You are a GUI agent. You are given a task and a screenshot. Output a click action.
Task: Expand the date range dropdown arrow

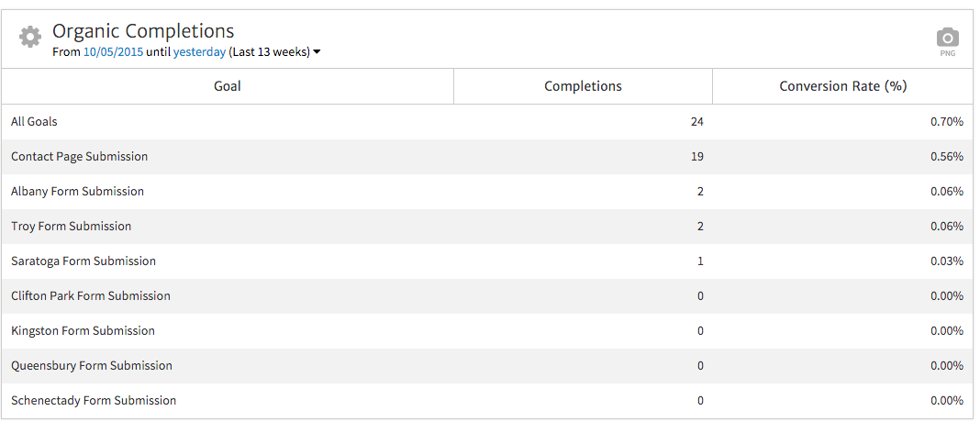[x=317, y=52]
